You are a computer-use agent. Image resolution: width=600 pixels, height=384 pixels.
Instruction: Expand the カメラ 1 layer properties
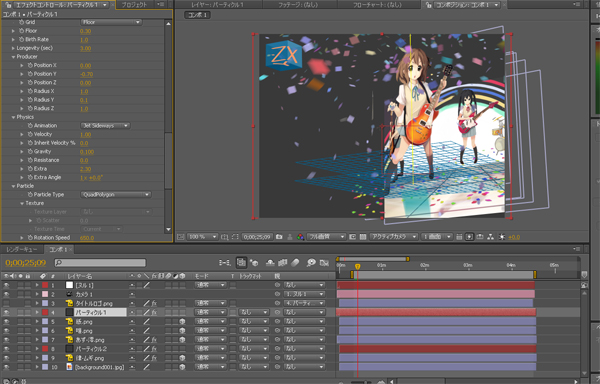37,294
